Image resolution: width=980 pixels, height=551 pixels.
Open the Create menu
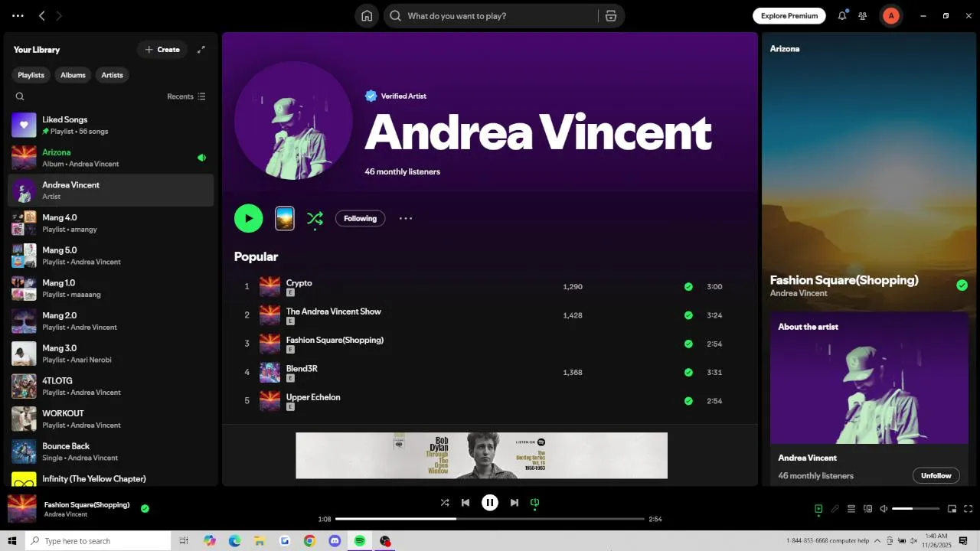coord(162,50)
